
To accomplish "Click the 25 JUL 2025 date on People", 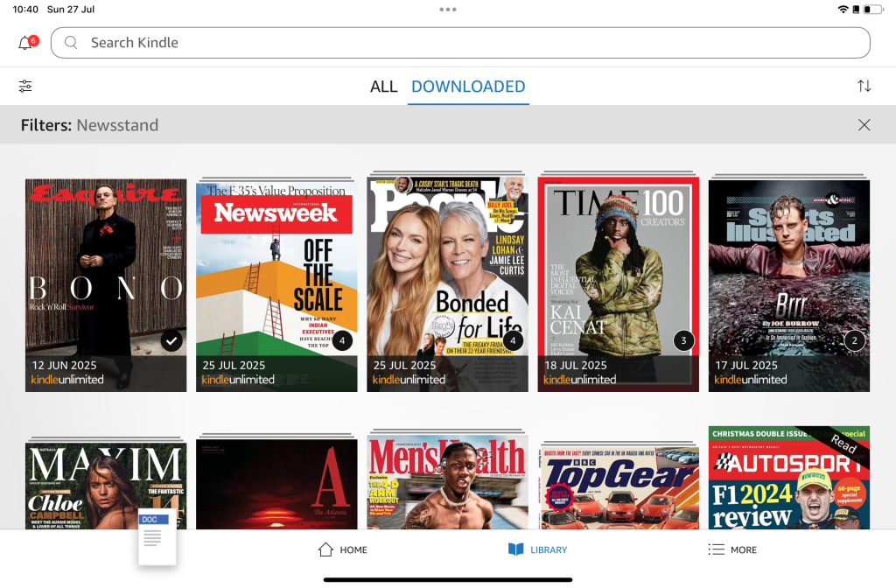I will tap(404, 365).
